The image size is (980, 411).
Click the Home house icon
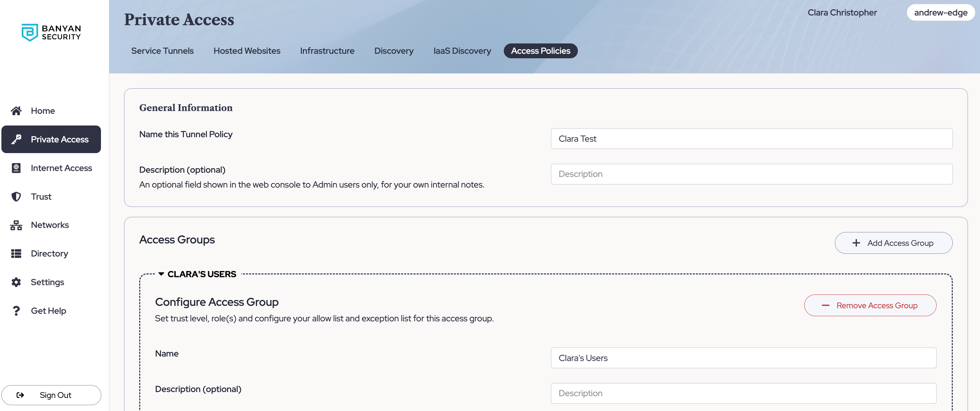click(16, 111)
